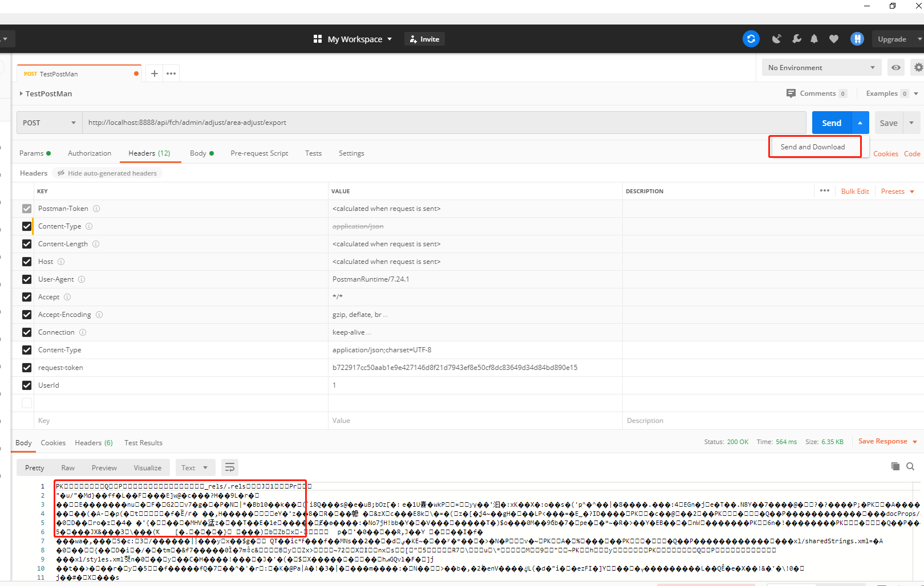The width and height of the screenshot is (924, 586).
Task: Toggle line wrap in response body
Action: [230, 467]
